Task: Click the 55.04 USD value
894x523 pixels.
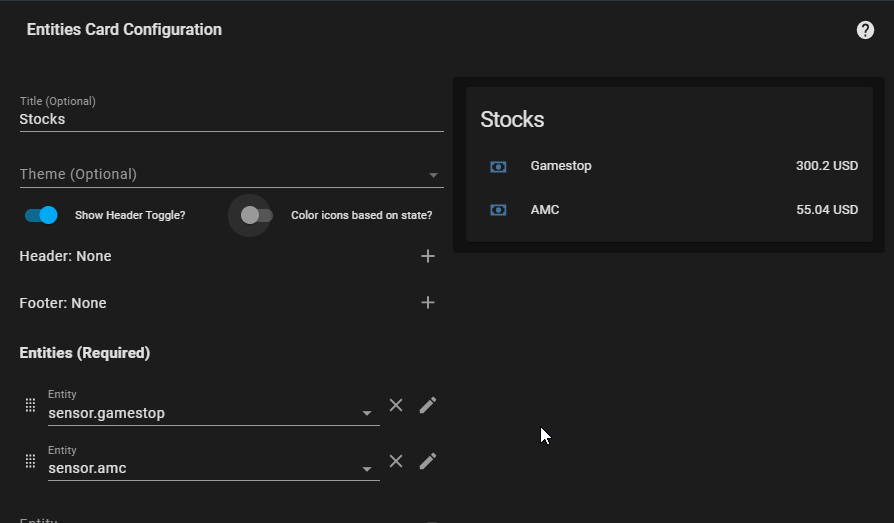Action: pos(827,210)
